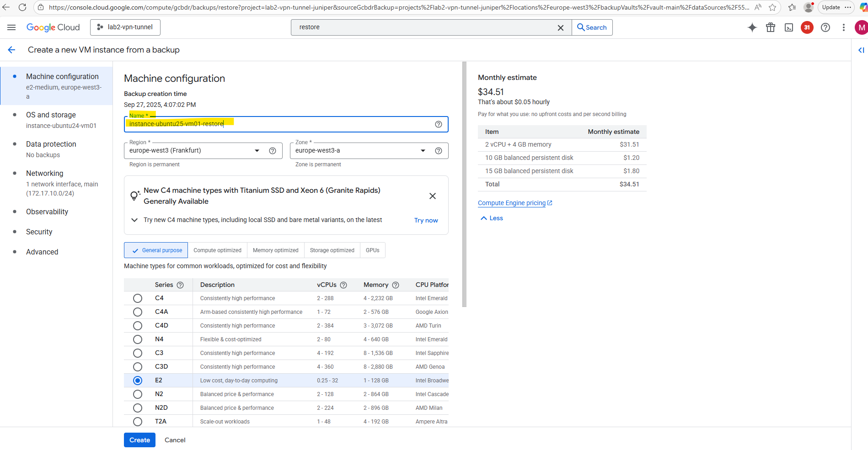The height and width of the screenshot is (450, 868).
Task: Open the Compute Engine pricing link
Action: pyautogui.click(x=511, y=203)
